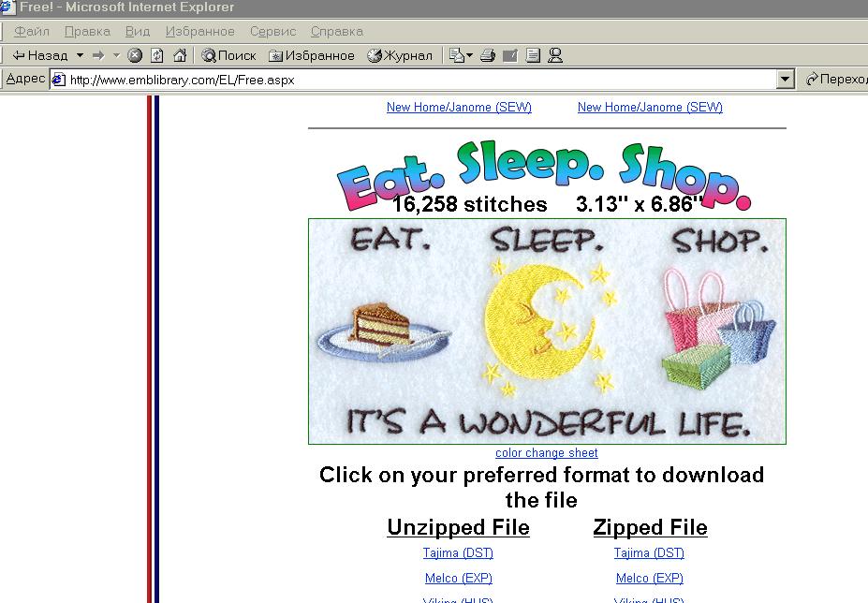Click the page icon in address bar
This screenshot has height=603, width=868.
tap(59, 81)
